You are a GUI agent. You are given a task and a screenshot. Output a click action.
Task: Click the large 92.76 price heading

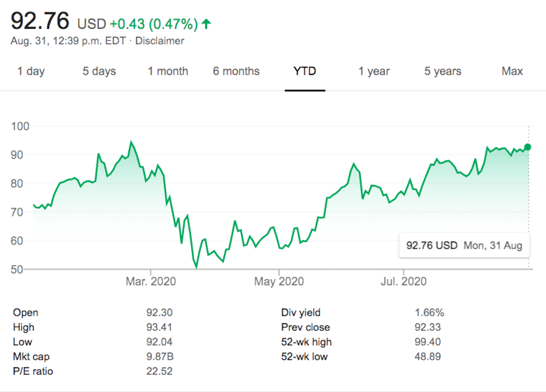(x=41, y=22)
